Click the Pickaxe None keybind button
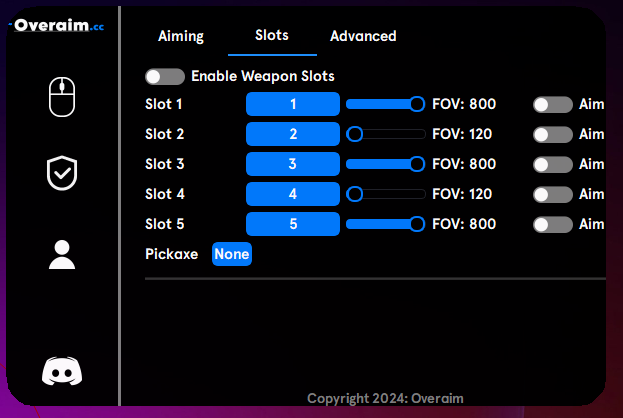The height and width of the screenshot is (418, 623). 232,254
